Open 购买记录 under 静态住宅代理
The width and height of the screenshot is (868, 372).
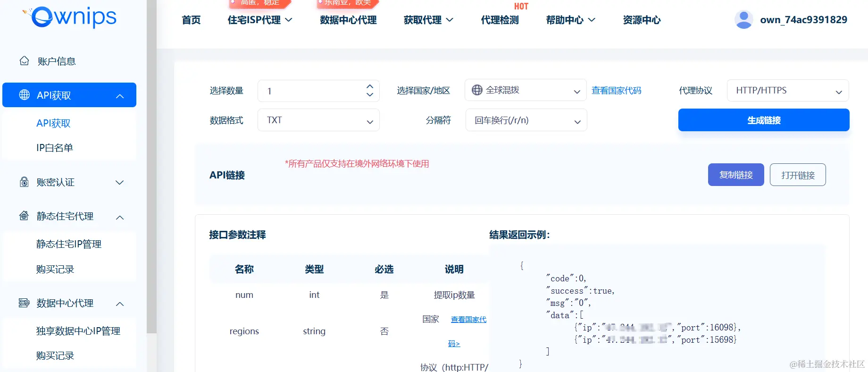tap(55, 269)
